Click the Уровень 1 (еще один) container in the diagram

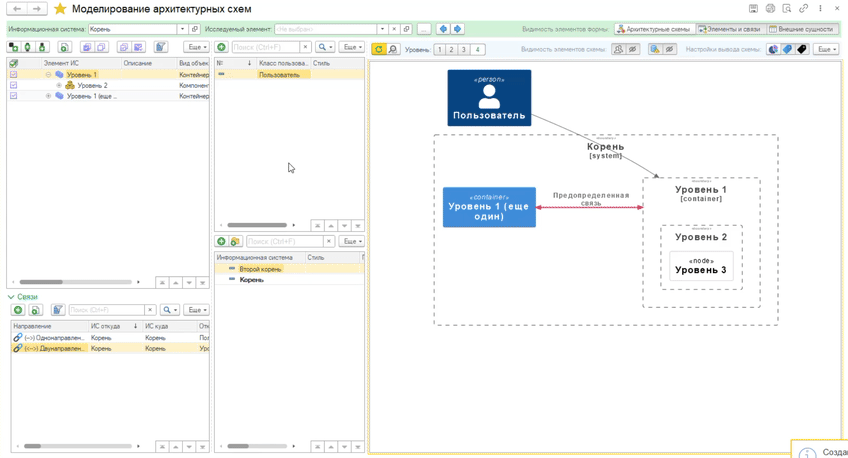pyautogui.click(x=489, y=207)
